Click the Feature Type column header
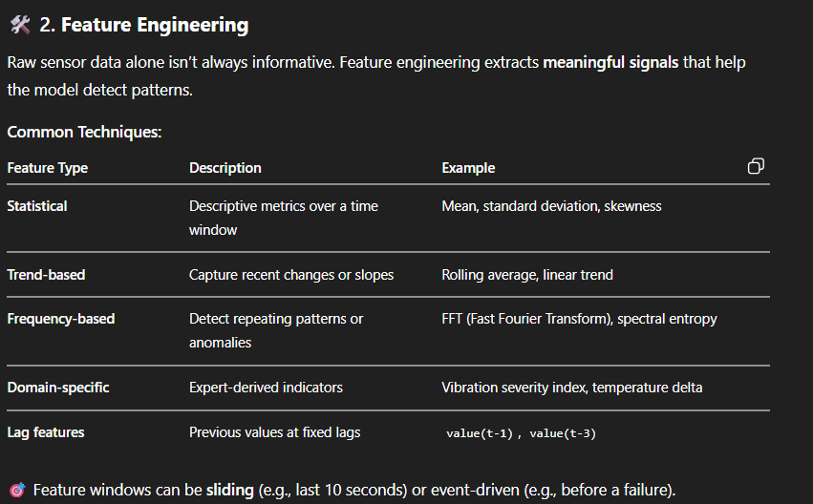Image resolution: width=813 pixels, height=504 pixels. pyautogui.click(x=47, y=168)
